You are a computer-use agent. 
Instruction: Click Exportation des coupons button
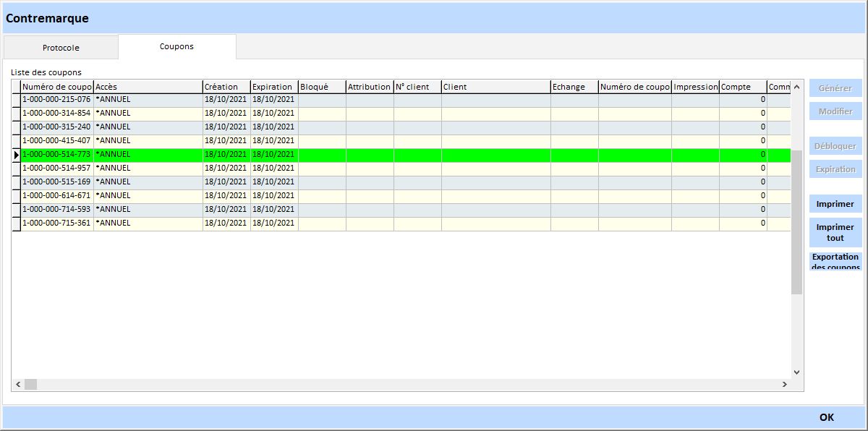click(x=835, y=261)
